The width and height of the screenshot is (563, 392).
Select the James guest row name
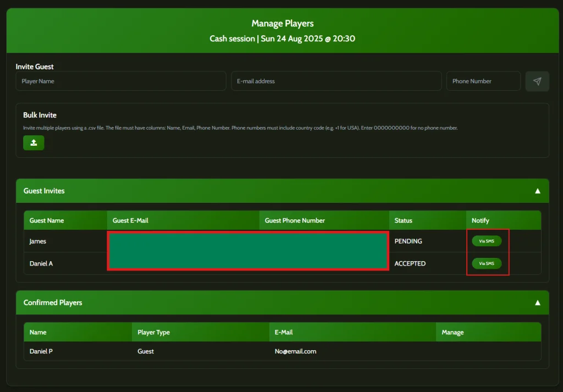pos(38,241)
